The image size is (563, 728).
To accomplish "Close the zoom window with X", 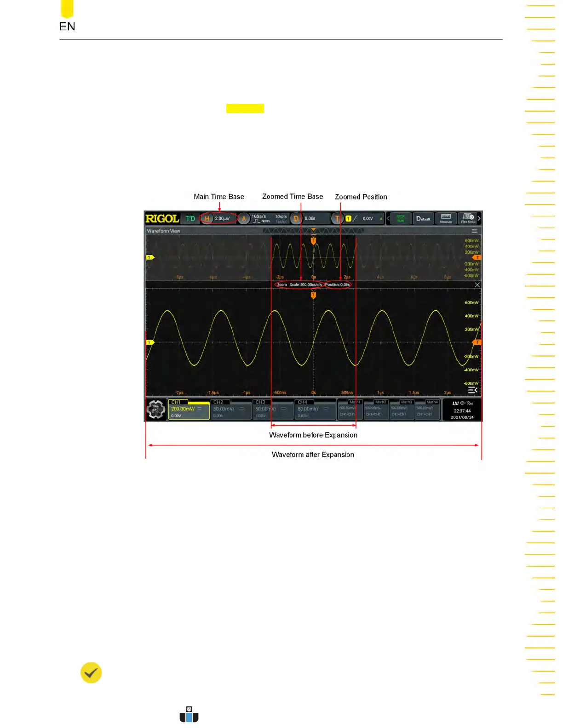I will pos(477,285).
